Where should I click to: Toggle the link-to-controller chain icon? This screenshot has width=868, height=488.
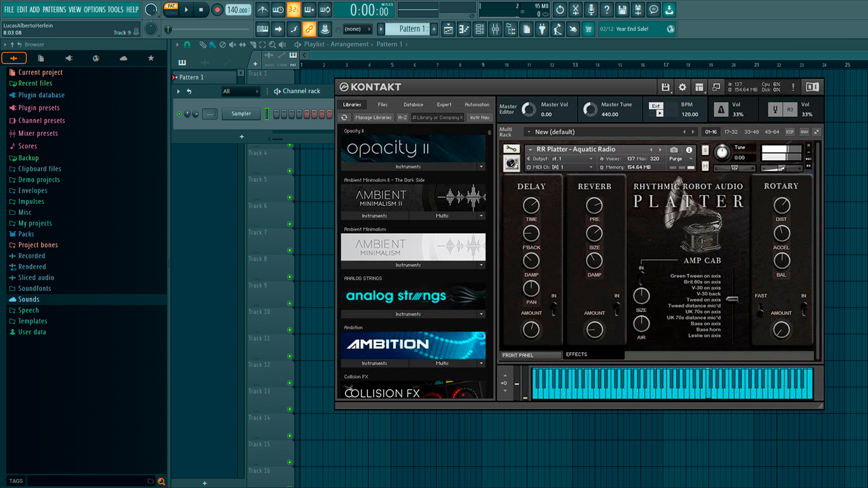[x=309, y=29]
